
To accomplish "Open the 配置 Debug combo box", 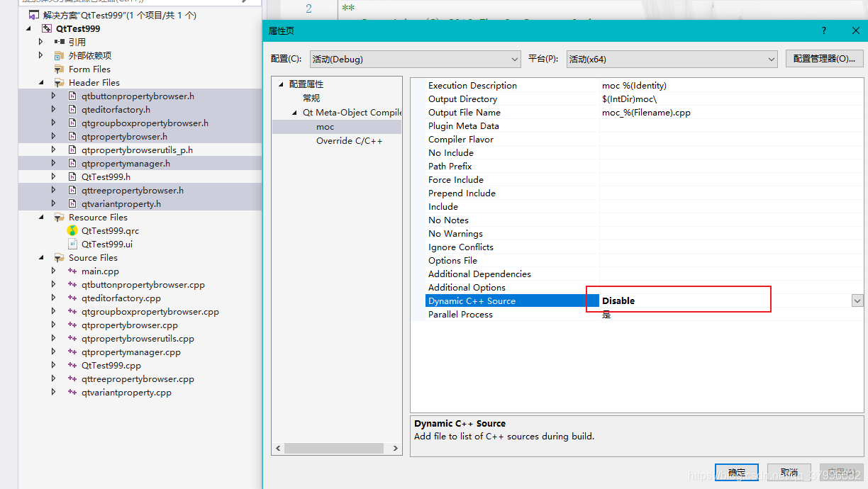I will 516,60.
